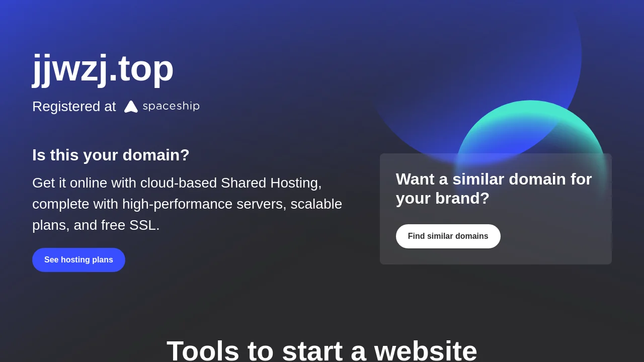Click the See hosting plans button
This screenshot has width=644, height=362.
point(78,260)
